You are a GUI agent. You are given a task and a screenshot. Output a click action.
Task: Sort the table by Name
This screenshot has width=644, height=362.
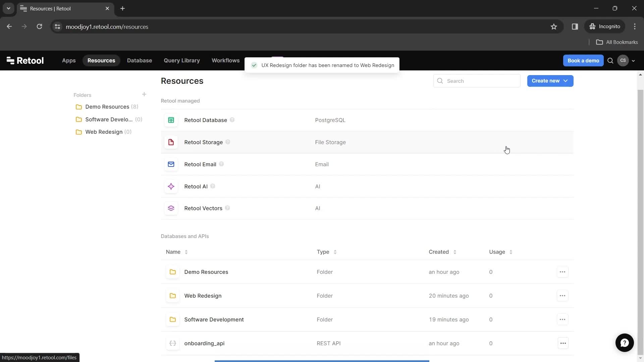[177, 252]
